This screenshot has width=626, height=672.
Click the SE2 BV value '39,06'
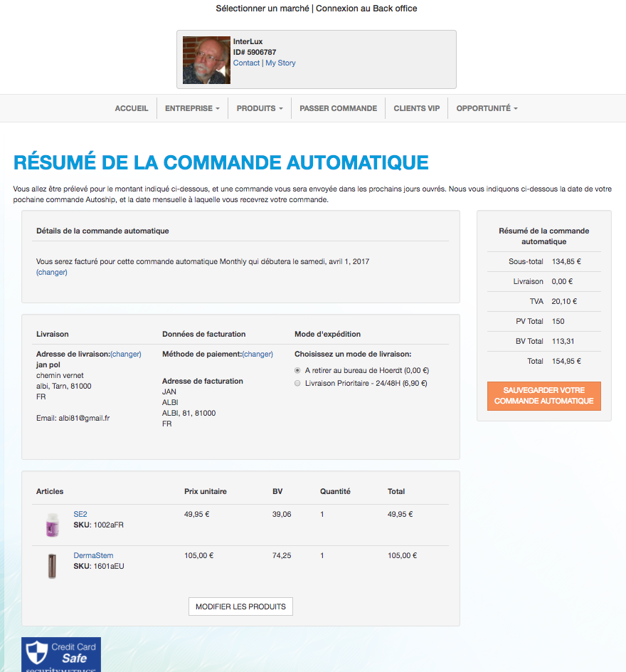(x=282, y=514)
